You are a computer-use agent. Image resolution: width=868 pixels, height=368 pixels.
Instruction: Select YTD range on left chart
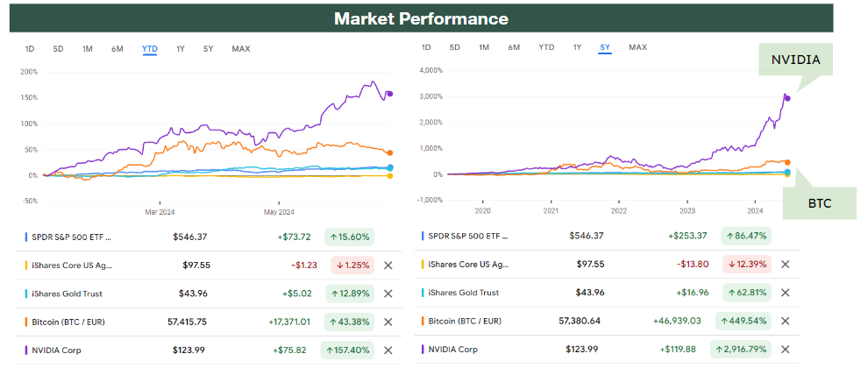(149, 49)
